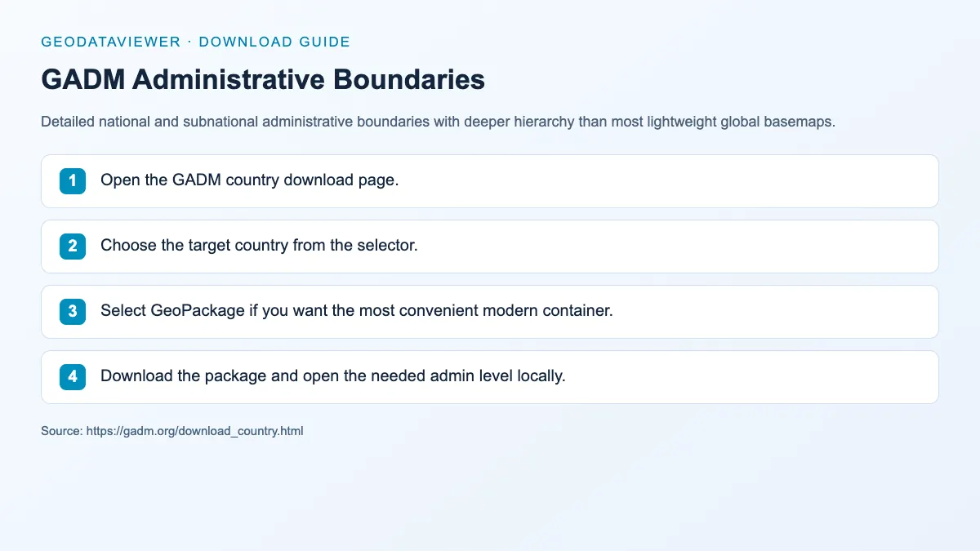Click the "GEODATAVIEWER · DOWNLOAD GUIDE" label
This screenshot has height=551, width=980.
tap(195, 42)
